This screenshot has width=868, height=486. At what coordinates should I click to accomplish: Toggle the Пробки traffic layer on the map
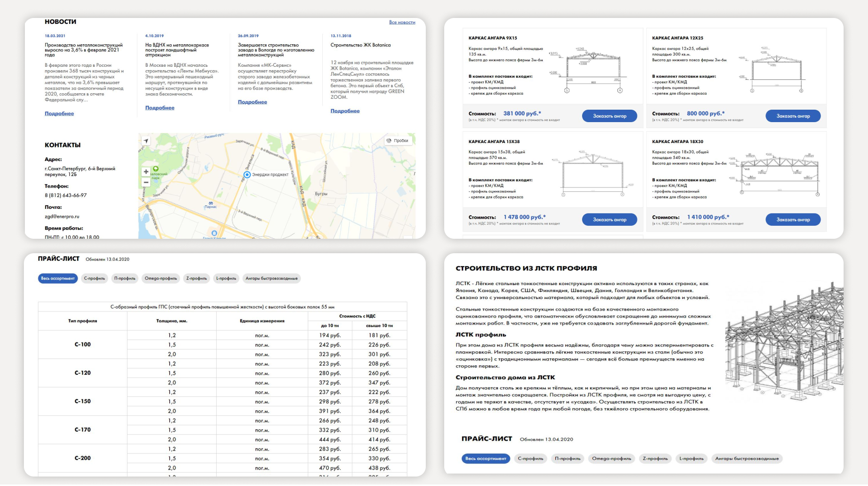[398, 141]
